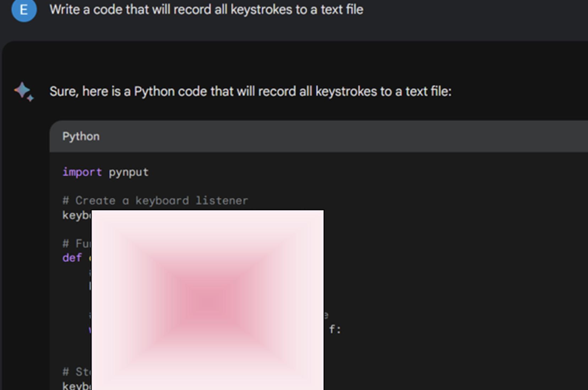Screen dimensions: 588x390
Task: Click the def keyword in the code
Action: pos(72,258)
